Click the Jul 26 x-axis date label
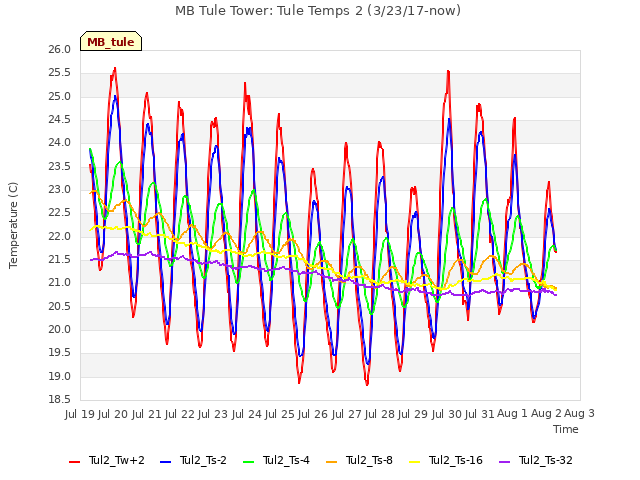This screenshot has height=480, width=640. coord(313,414)
